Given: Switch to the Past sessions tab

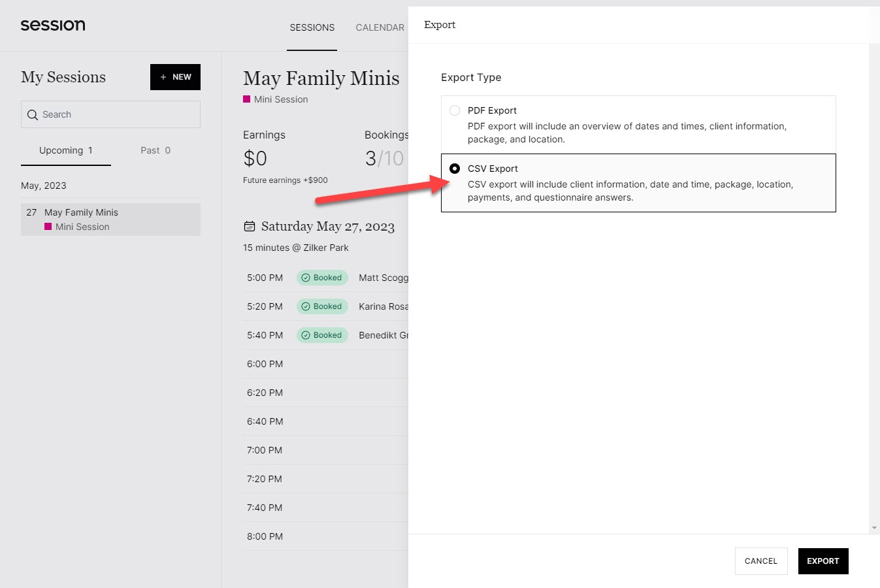Looking at the screenshot, I should (155, 150).
